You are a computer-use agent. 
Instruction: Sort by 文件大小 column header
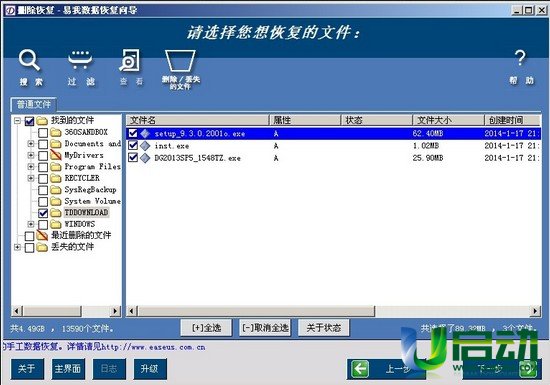[449, 120]
